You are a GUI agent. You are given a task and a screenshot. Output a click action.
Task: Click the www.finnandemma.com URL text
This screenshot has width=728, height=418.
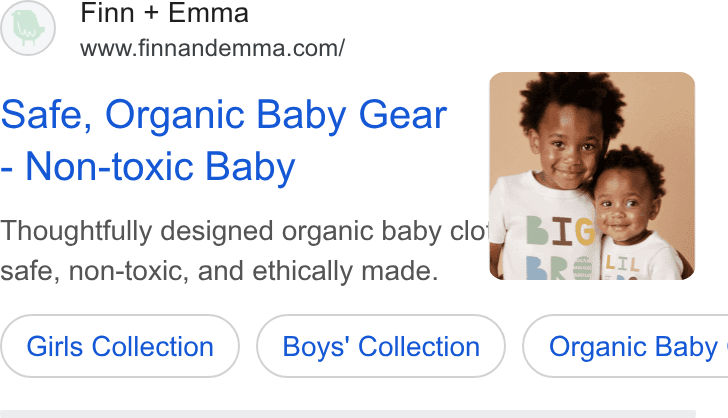212,48
